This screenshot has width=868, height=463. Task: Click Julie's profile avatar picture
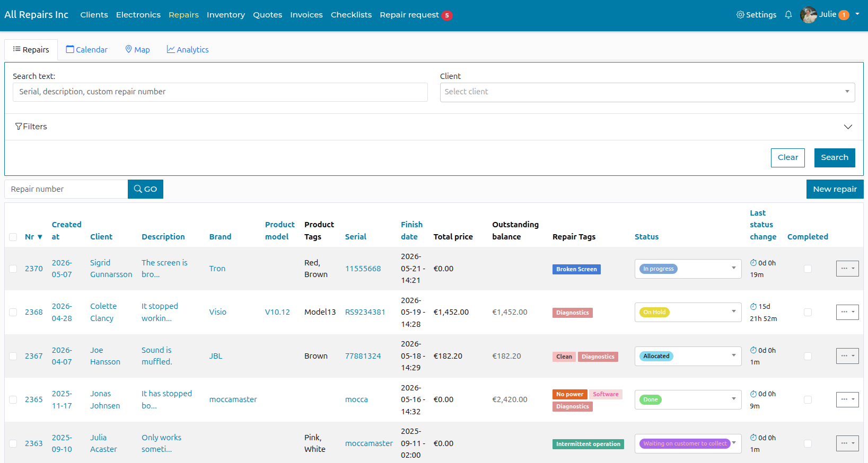809,15
